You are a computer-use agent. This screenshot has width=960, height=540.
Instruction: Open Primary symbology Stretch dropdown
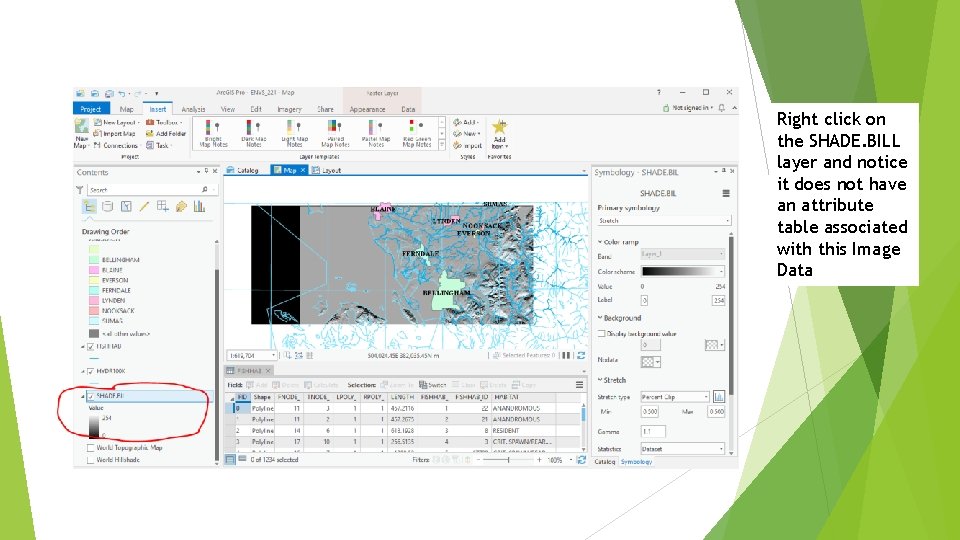(x=664, y=220)
